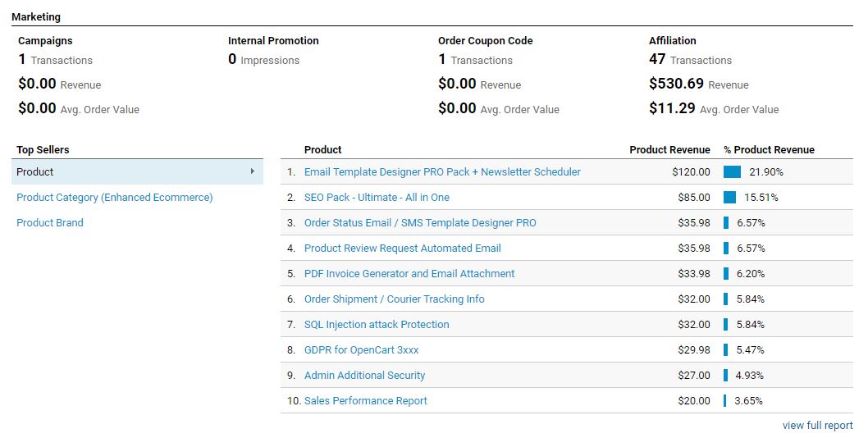Open SQL Injection attack Protection product
868x438 pixels.
coord(377,325)
